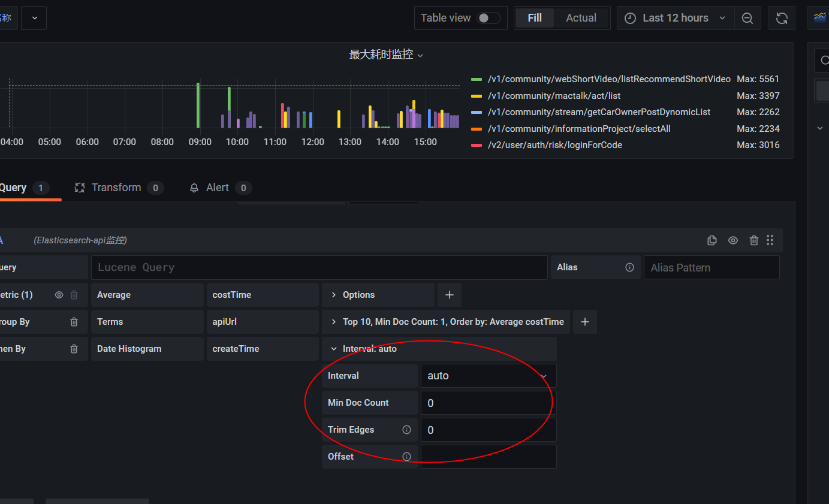The width and height of the screenshot is (829, 504).
Task: Open the panel title 最大耗时监控 dropdown
Action: (386, 55)
